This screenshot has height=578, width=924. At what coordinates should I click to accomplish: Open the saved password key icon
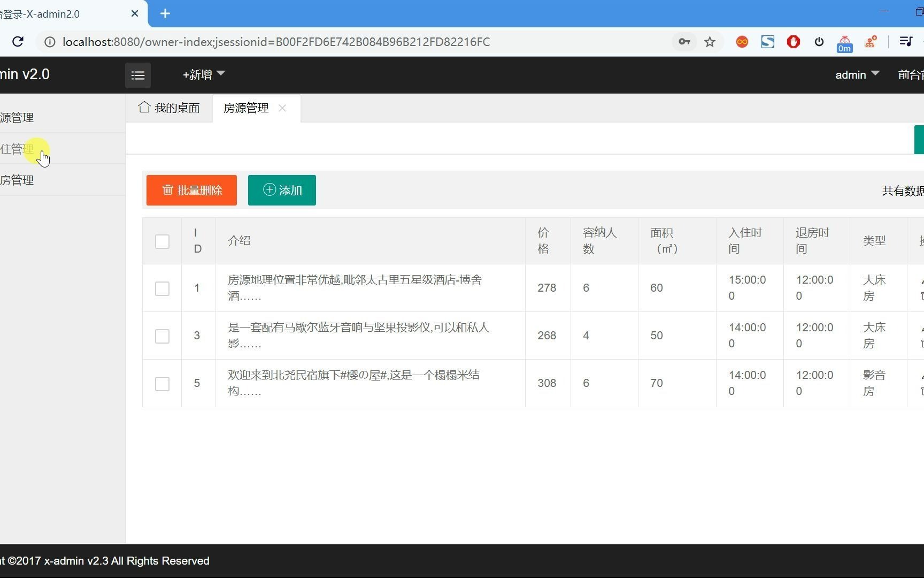point(684,42)
